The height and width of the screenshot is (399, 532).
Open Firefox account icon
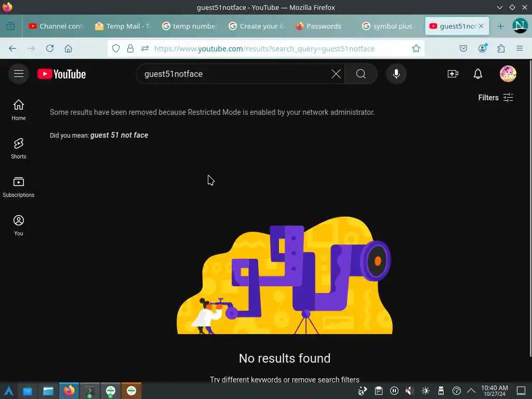click(x=482, y=48)
